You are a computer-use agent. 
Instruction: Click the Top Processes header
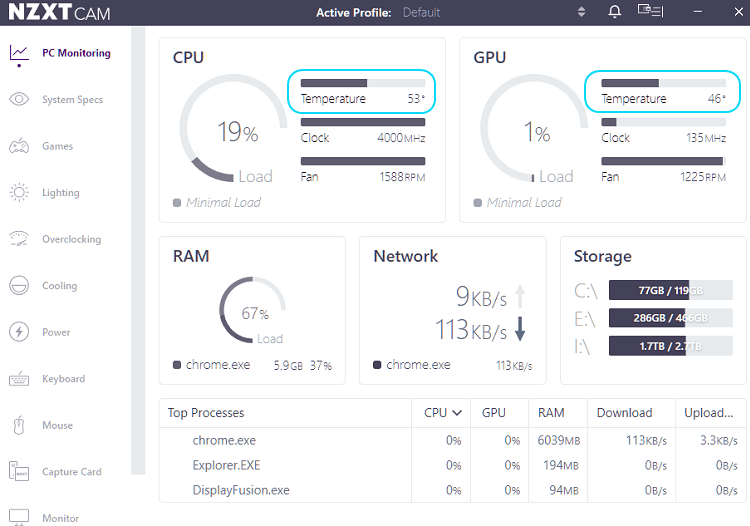[x=206, y=413]
